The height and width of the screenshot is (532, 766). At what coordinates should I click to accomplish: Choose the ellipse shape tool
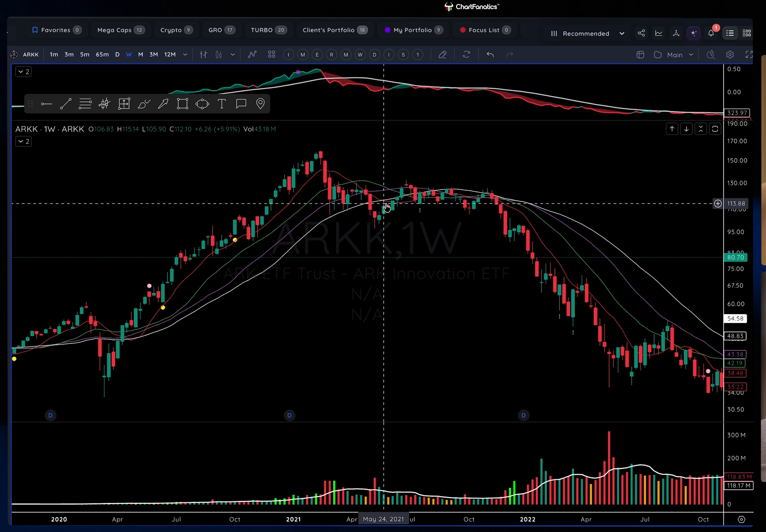point(202,104)
